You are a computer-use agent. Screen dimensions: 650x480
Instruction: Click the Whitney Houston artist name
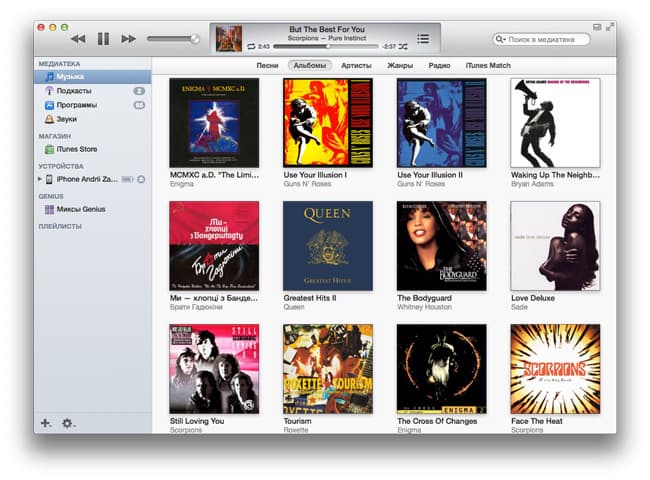pos(424,307)
